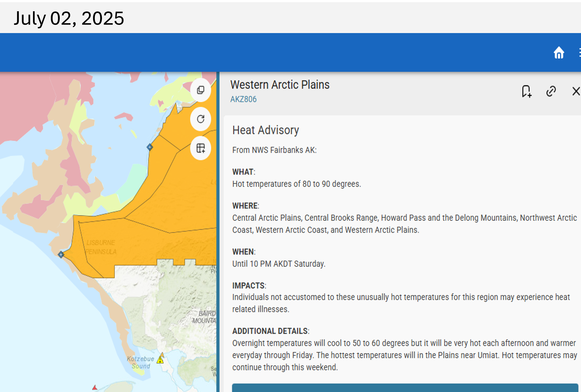Click the home icon in blue header

pos(559,53)
